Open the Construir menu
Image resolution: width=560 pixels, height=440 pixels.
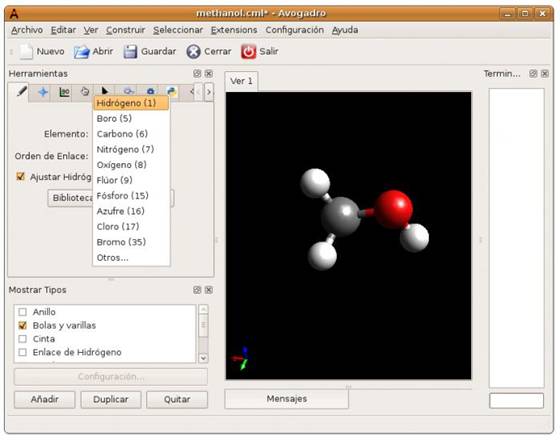tap(126, 30)
